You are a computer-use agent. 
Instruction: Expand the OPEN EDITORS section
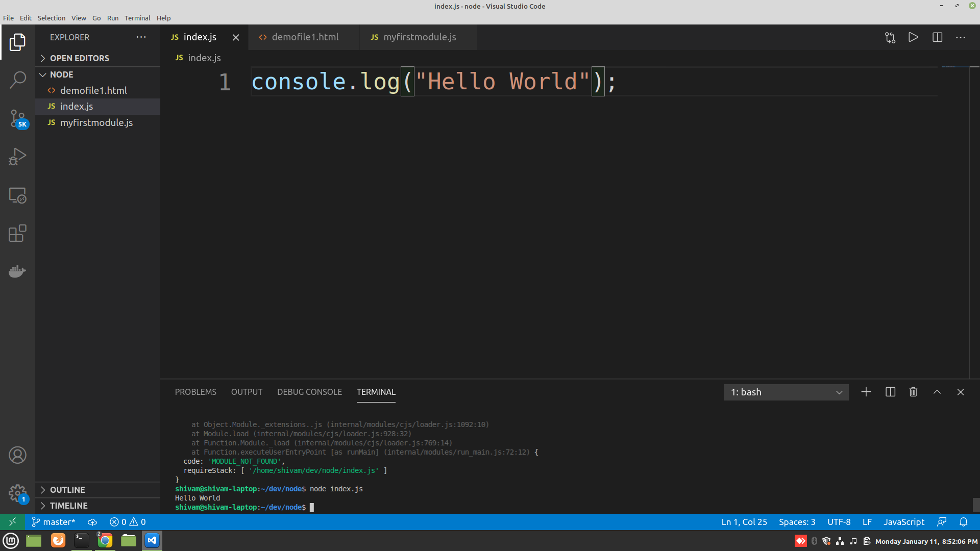(79, 58)
